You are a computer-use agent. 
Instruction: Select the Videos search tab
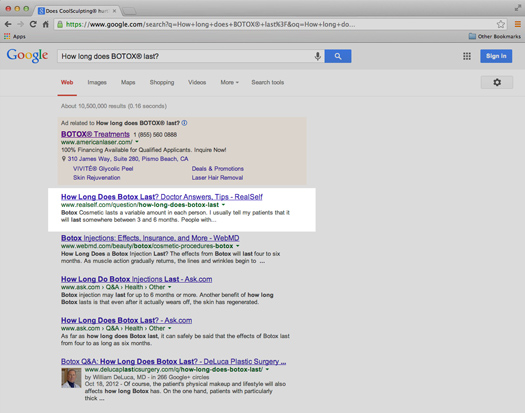click(197, 82)
